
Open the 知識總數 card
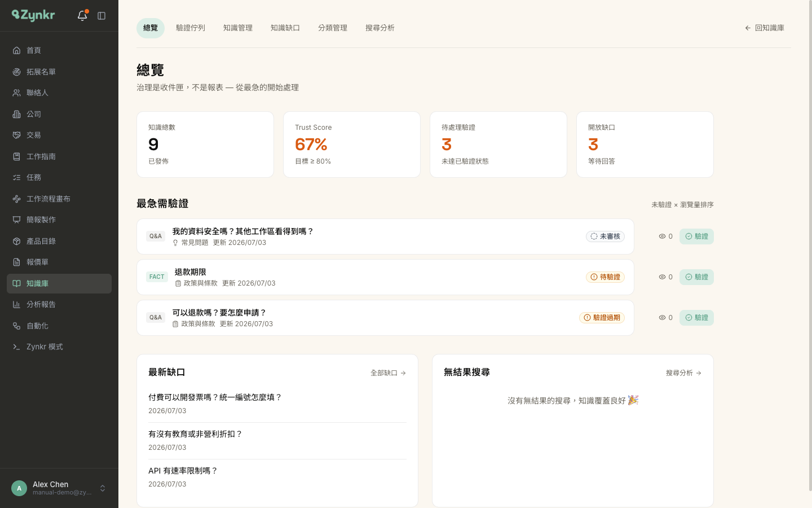tap(205, 144)
